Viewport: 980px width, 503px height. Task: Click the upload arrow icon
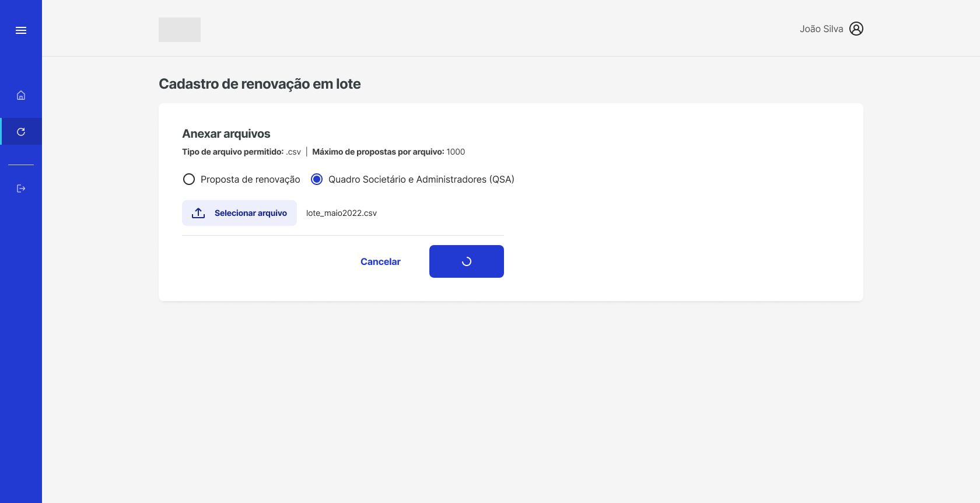pyautogui.click(x=198, y=213)
